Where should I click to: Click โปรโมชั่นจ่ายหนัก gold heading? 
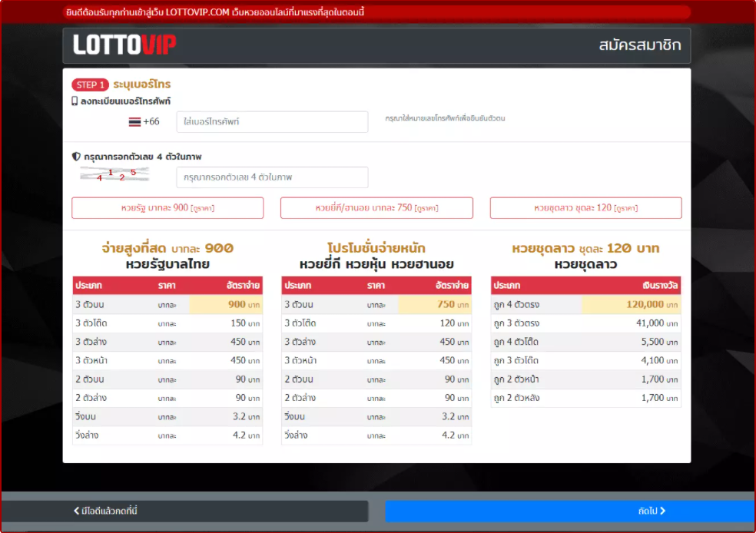[376, 248]
